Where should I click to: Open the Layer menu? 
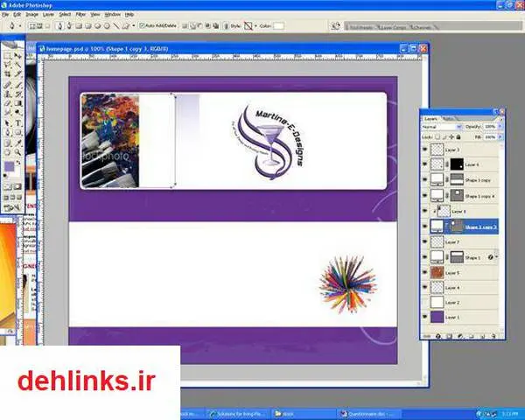click(x=48, y=14)
